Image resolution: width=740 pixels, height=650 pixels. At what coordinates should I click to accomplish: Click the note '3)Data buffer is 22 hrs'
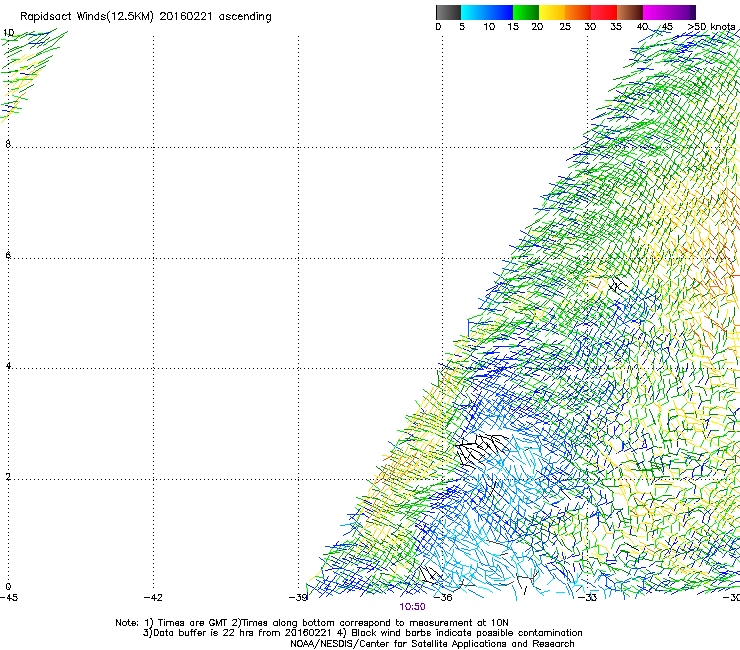click(197, 633)
